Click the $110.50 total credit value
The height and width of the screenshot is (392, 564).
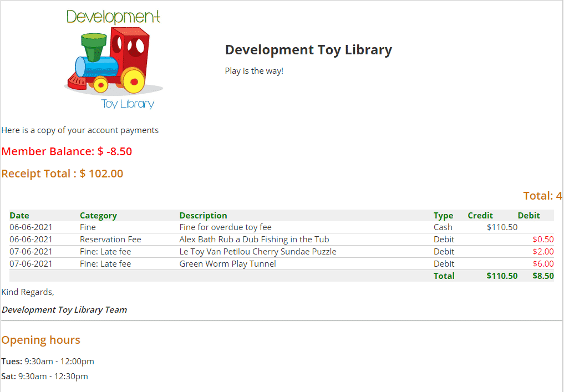(x=502, y=276)
